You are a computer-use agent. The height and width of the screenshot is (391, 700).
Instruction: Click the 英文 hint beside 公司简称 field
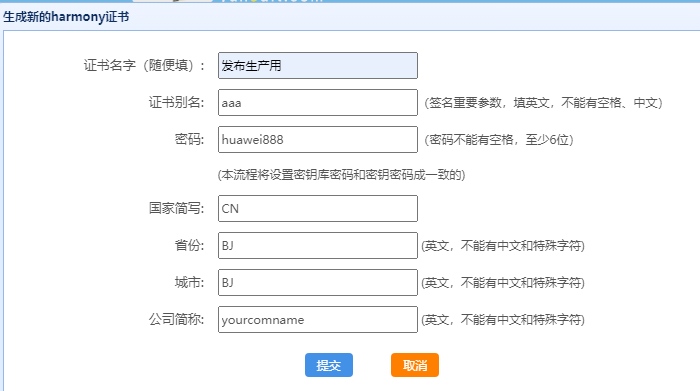click(503, 320)
